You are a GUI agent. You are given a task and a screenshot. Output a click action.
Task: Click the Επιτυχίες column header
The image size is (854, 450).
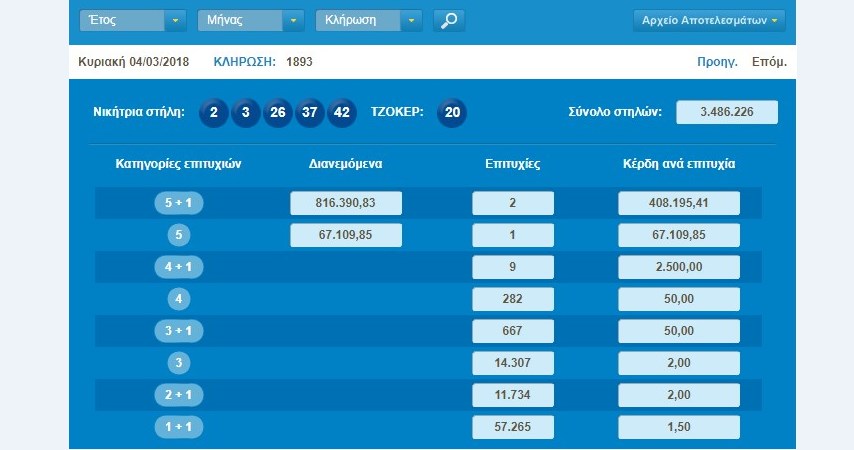click(513, 164)
